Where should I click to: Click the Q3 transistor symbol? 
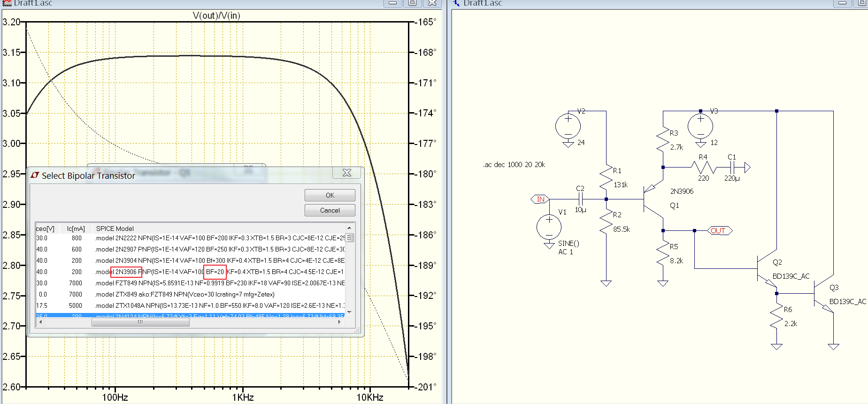coord(824,294)
